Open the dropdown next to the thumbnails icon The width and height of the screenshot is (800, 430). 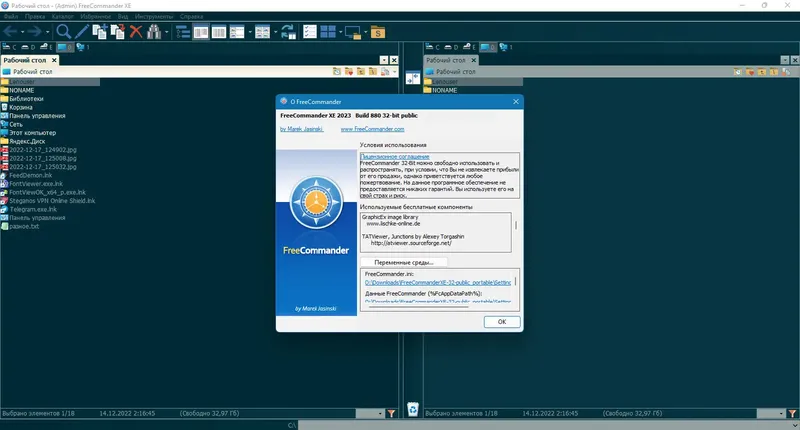pos(276,32)
